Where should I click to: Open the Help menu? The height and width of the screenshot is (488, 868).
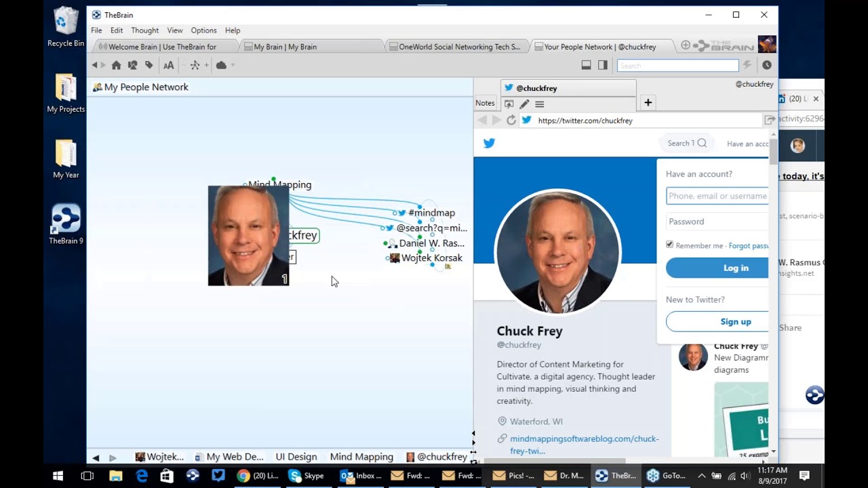click(x=233, y=30)
